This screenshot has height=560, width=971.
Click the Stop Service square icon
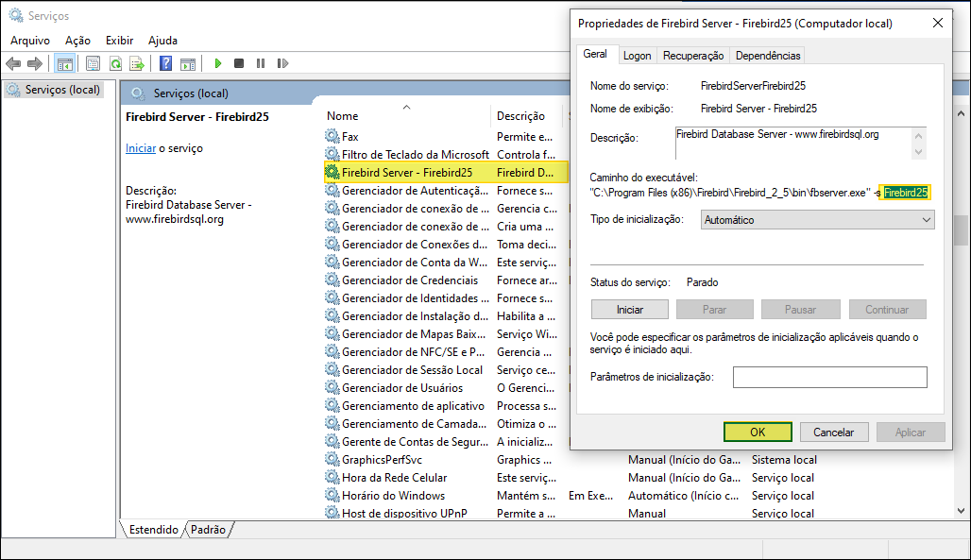[x=239, y=63]
